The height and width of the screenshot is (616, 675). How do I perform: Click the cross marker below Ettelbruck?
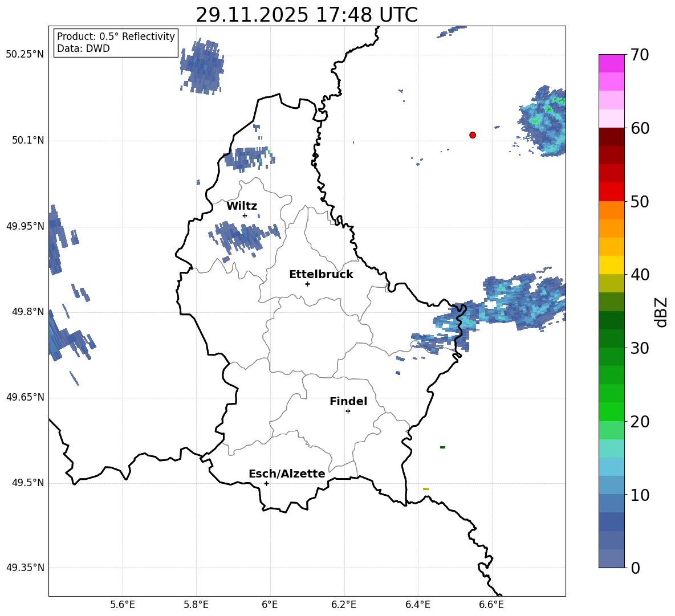[x=307, y=284]
